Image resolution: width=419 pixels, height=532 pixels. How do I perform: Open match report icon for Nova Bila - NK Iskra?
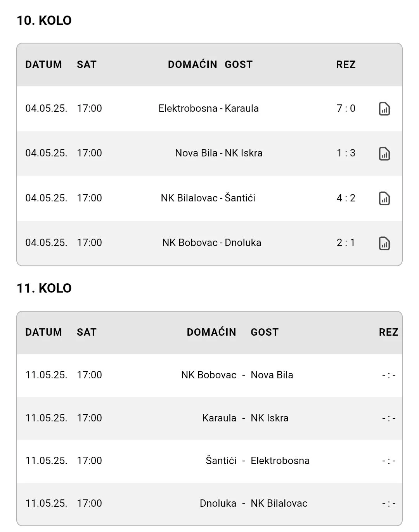[x=384, y=154]
